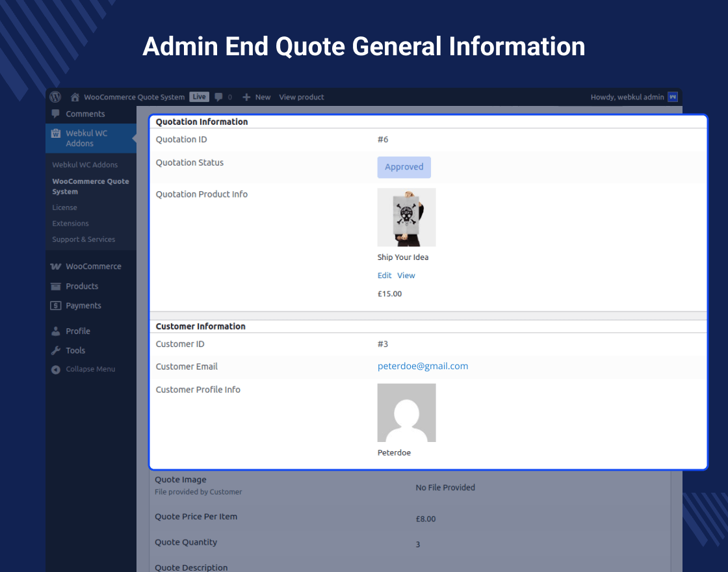Open the Extensions submenu item

(70, 224)
